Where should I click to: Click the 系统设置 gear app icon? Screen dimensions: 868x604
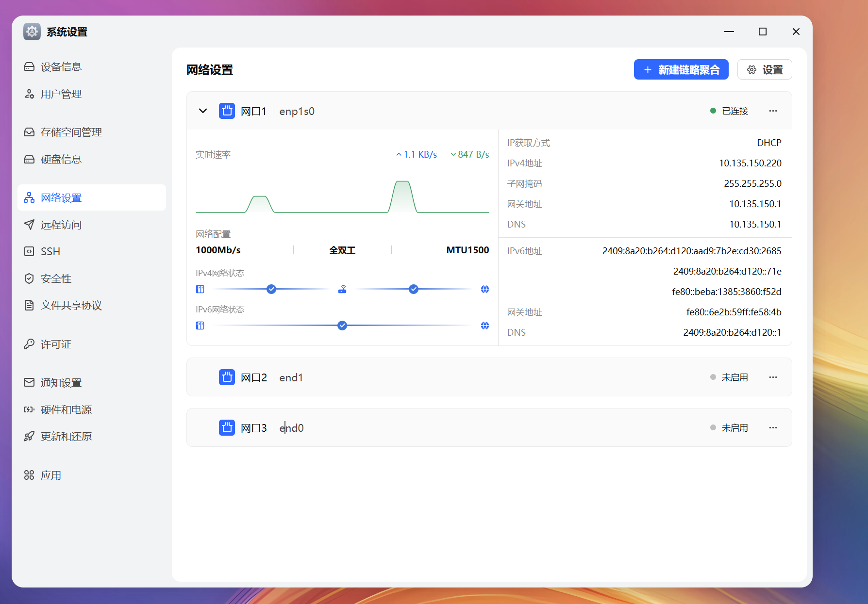32,32
